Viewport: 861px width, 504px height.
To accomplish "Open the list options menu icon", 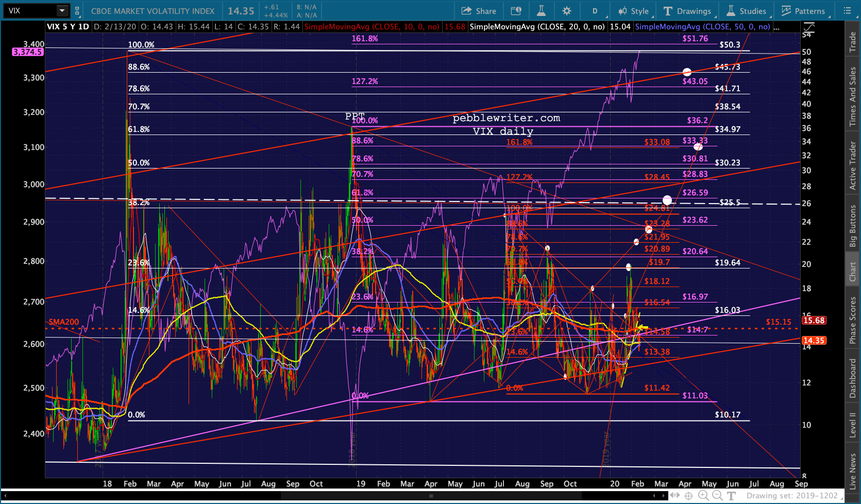I will tap(848, 11).
